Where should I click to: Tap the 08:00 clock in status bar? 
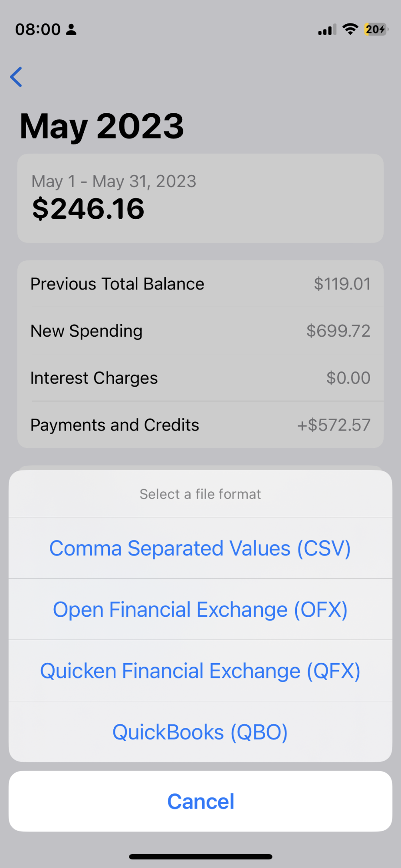click(x=38, y=30)
